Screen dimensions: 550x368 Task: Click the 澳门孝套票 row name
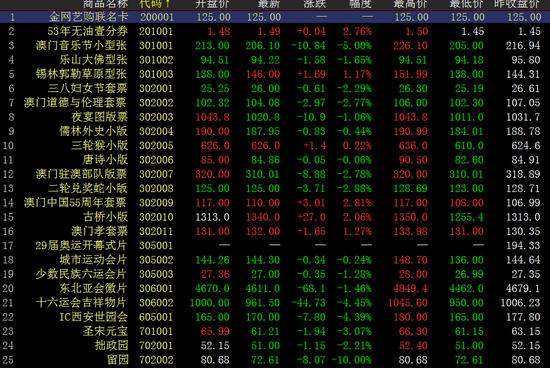coord(100,231)
